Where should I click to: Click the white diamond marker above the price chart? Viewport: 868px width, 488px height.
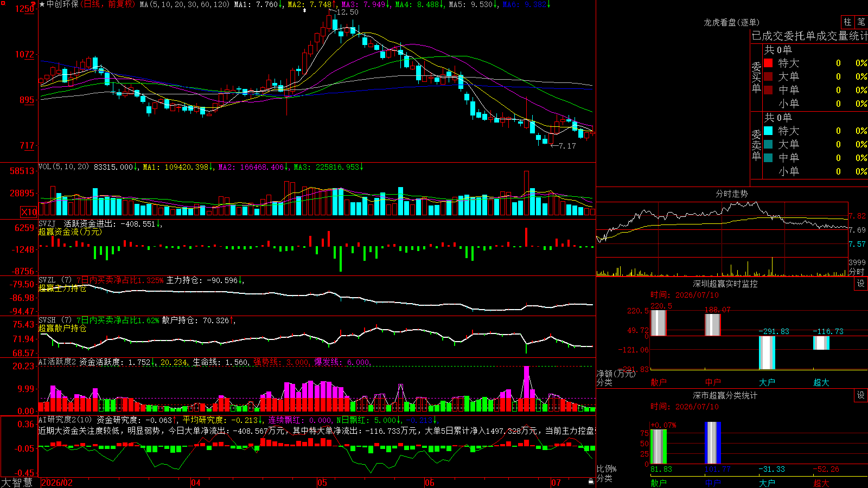point(304,11)
